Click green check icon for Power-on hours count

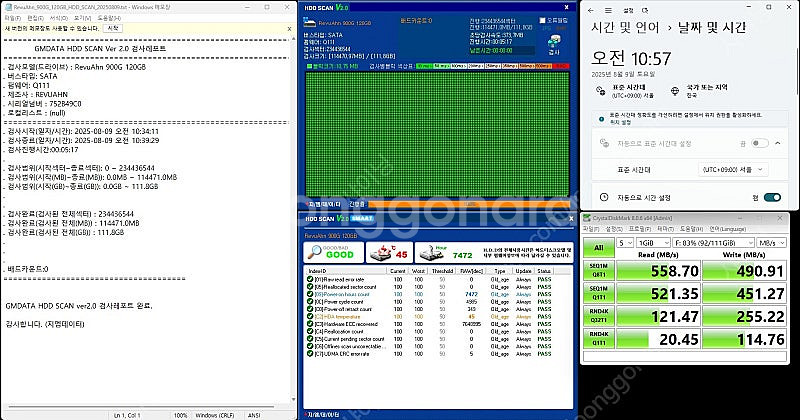[310, 294]
